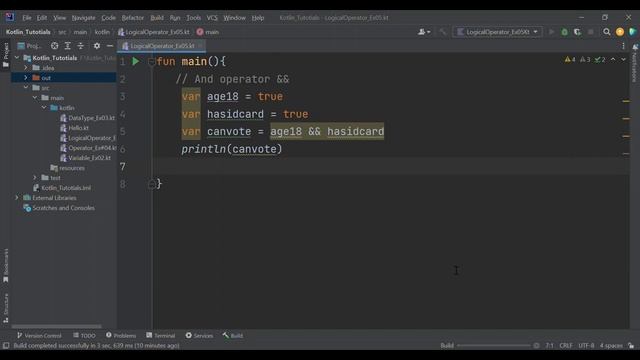Start Debug with the green bug icon
The width and height of the screenshot is (640, 360).
[564, 32]
